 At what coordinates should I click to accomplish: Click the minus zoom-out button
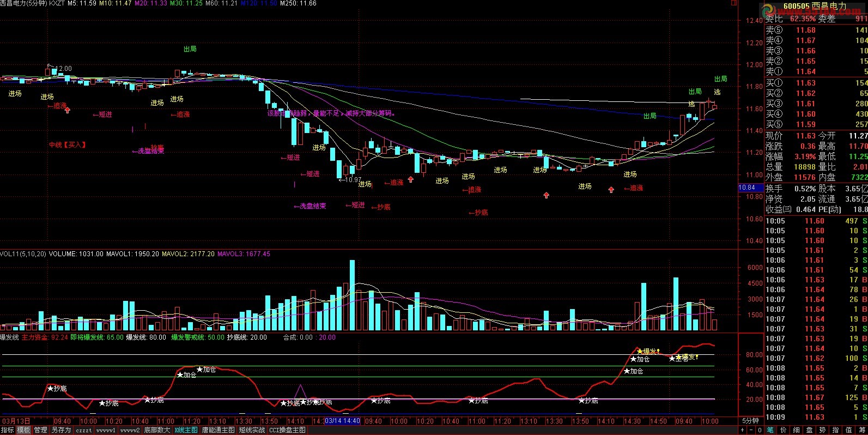(x=751, y=430)
